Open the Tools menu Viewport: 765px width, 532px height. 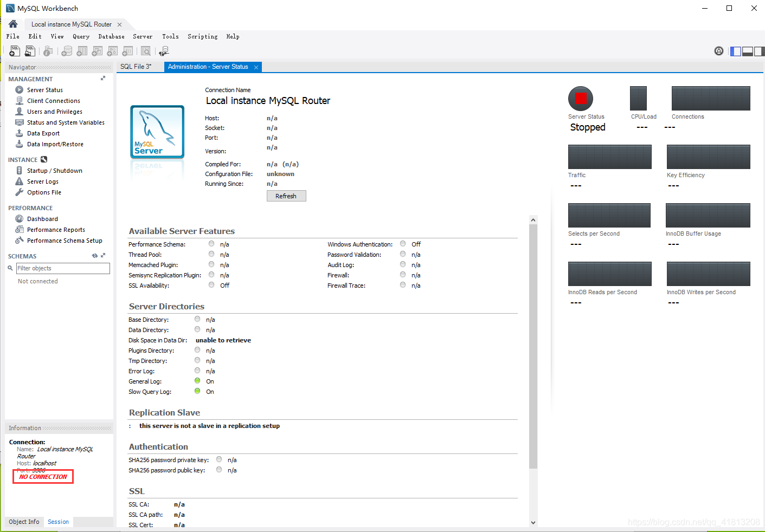(170, 36)
